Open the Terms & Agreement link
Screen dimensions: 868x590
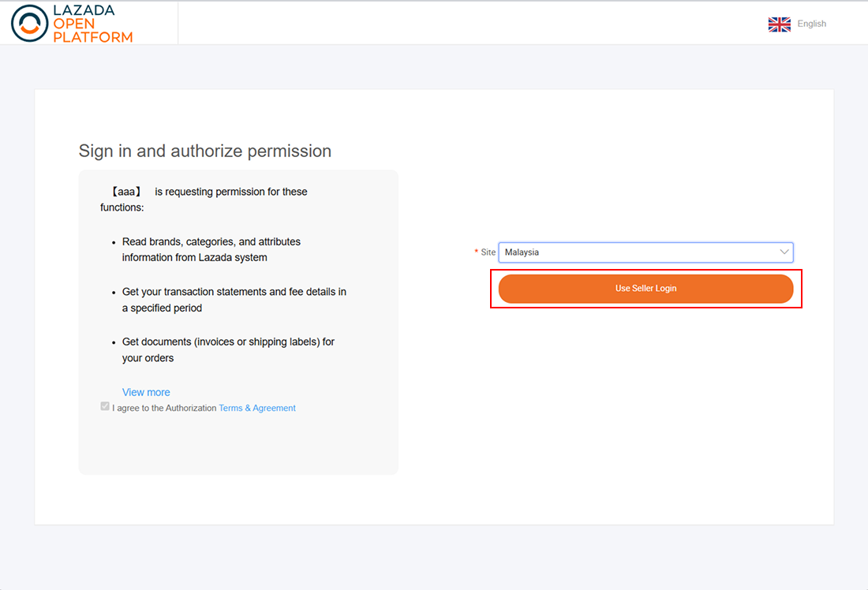pos(257,408)
